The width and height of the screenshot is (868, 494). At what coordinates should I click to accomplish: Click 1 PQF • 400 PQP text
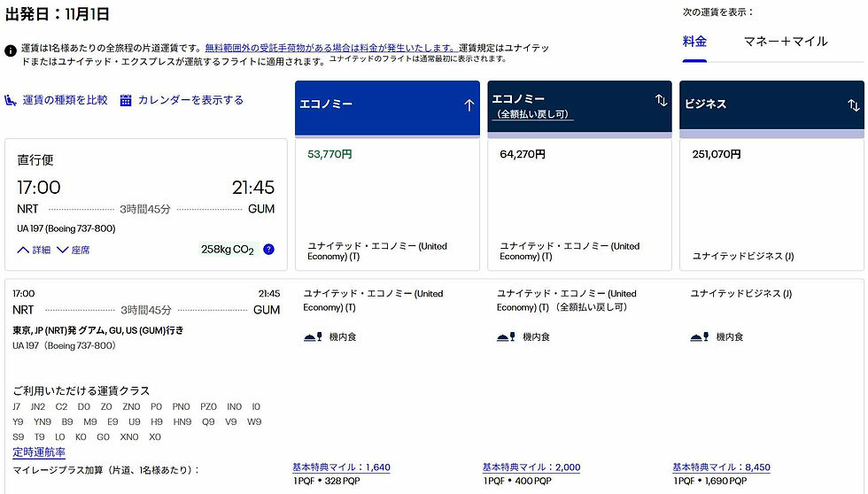[517, 482]
